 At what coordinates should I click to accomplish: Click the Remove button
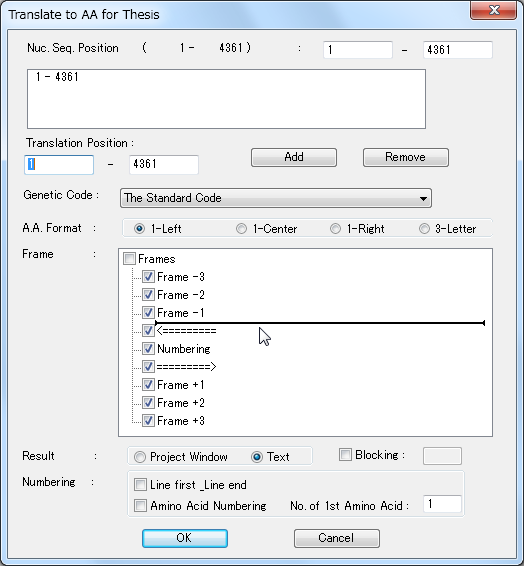click(x=406, y=157)
